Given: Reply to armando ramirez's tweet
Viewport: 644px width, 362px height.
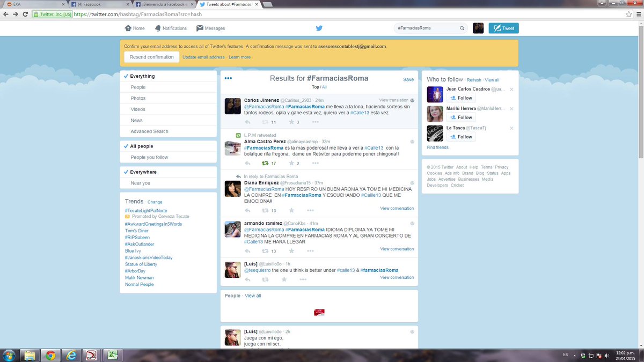Looking at the screenshot, I should coord(247,251).
